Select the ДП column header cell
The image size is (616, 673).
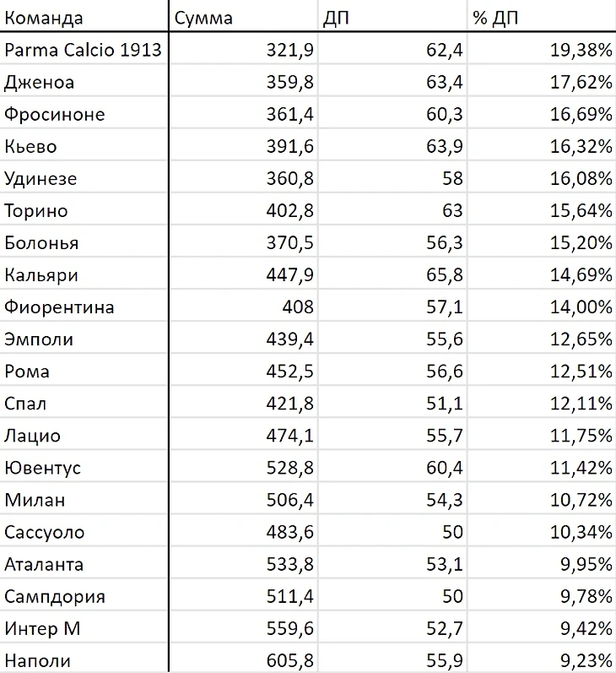click(x=392, y=16)
